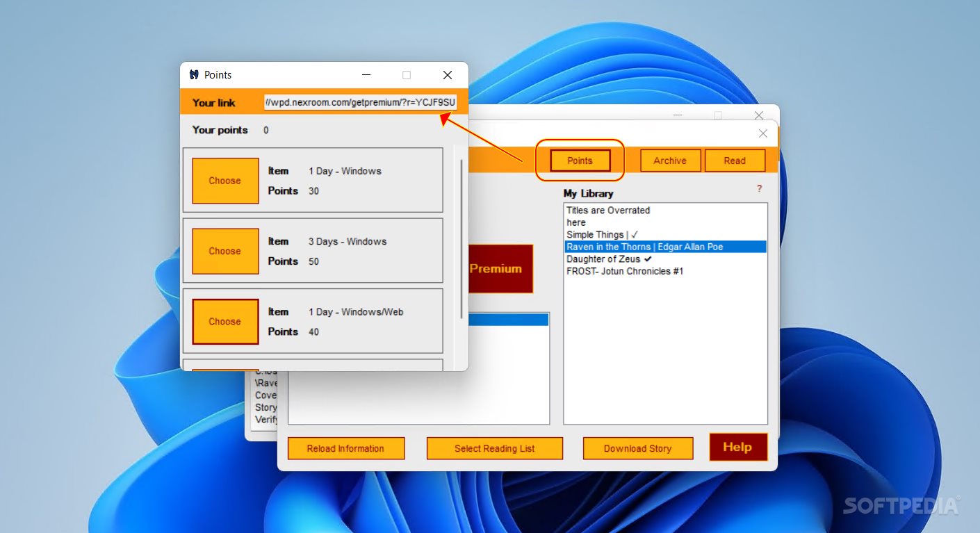980x533 pixels.
Task: Choose the 1 Day - Windows/Web item
Action: click(225, 322)
